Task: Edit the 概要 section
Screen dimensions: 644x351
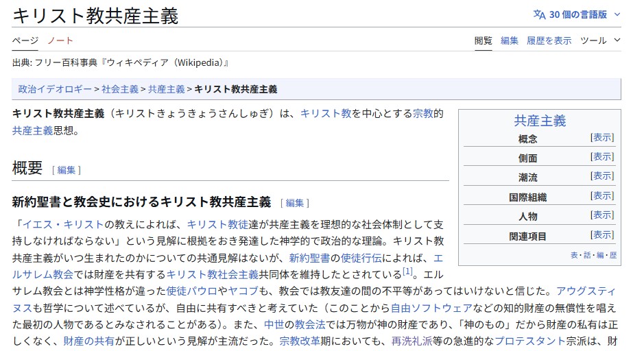Action: pyautogui.click(x=66, y=170)
